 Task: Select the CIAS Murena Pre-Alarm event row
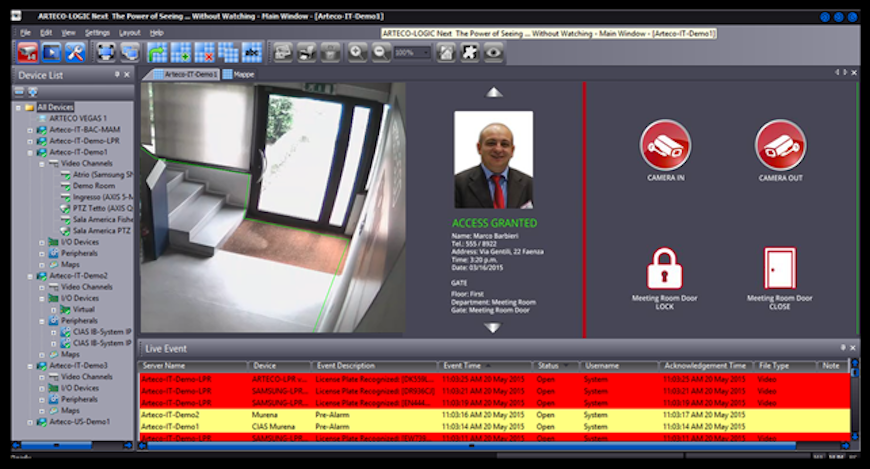tap(494, 427)
